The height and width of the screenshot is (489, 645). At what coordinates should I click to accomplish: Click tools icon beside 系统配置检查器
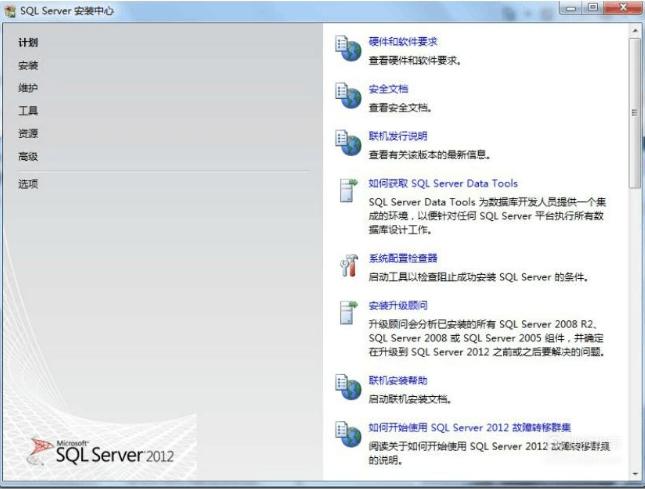[349, 265]
